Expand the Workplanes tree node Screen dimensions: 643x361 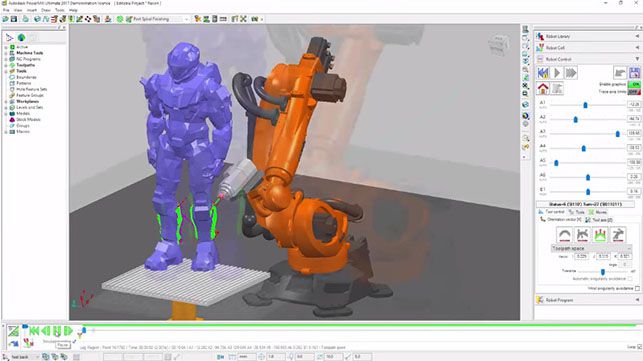pos(6,101)
